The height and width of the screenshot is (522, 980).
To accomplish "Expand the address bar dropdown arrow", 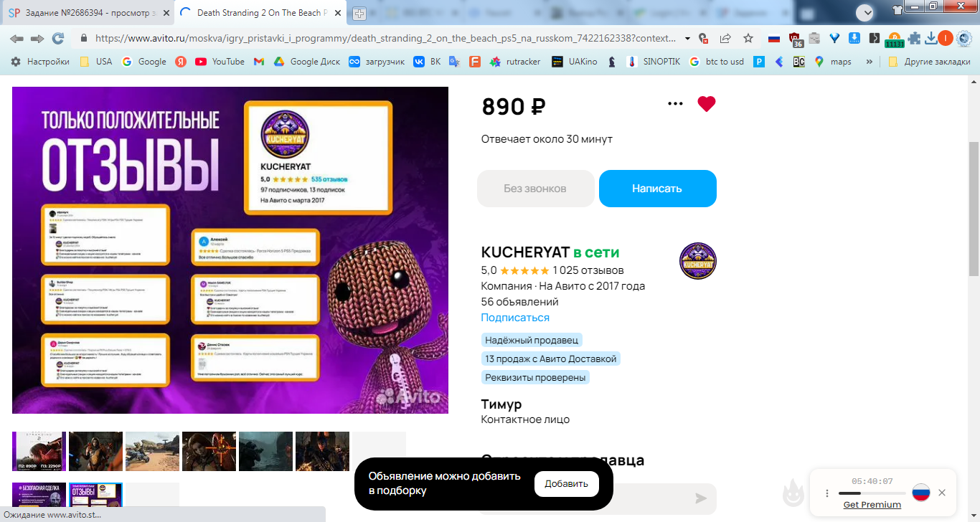I will [x=687, y=39].
